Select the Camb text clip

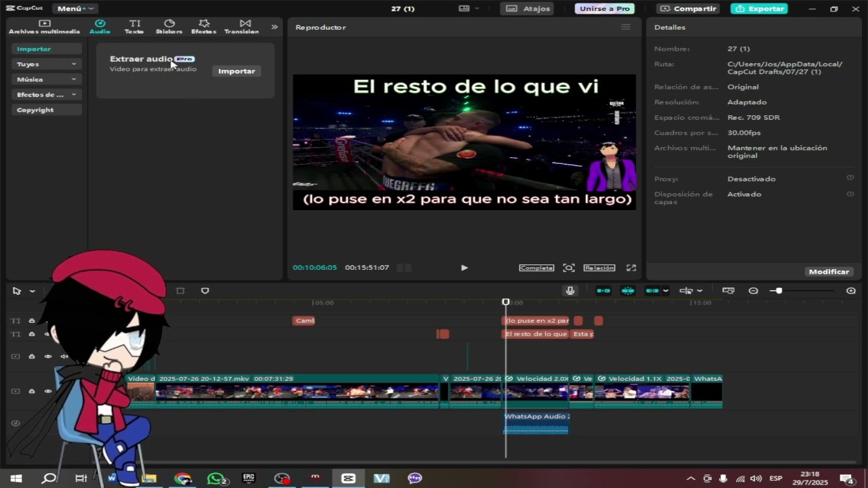pyautogui.click(x=304, y=321)
